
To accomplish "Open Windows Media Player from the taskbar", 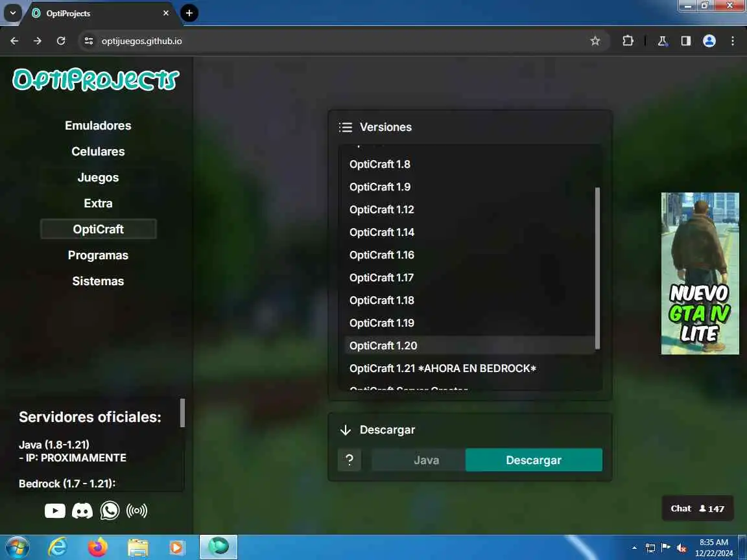I will [176, 548].
